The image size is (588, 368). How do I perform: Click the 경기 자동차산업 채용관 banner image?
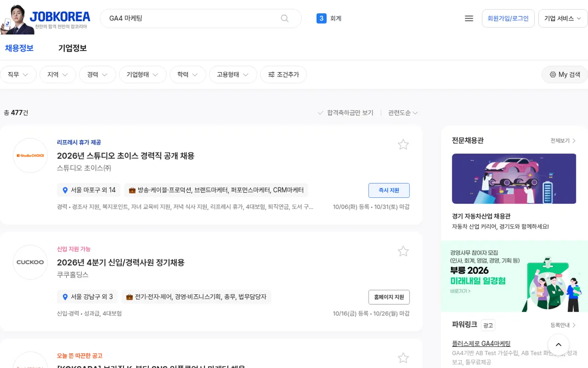[514, 179]
